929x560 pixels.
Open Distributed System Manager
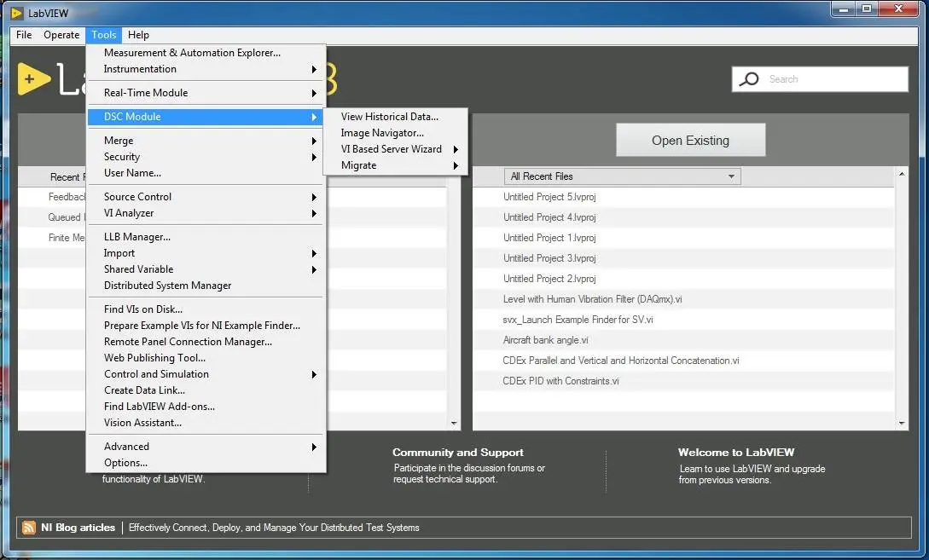click(206, 286)
